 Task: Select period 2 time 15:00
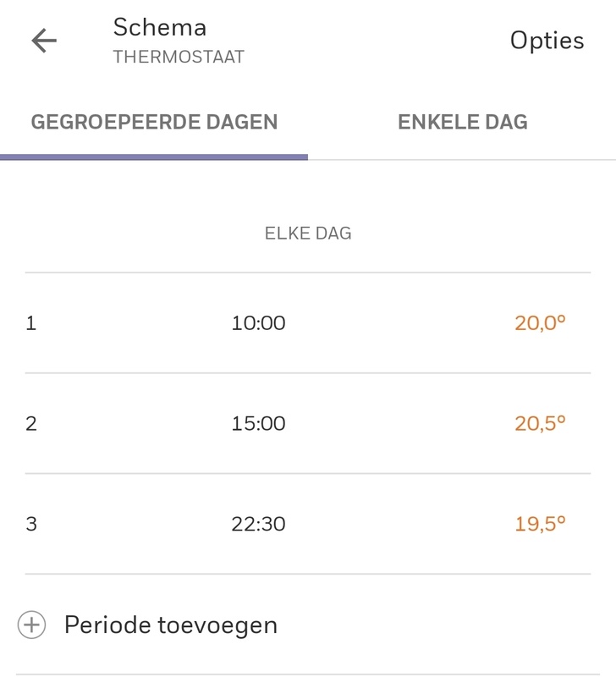pyautogui.click(x=258, y=424)
